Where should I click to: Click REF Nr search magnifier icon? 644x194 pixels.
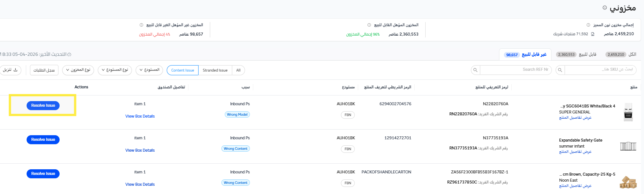click(475, 70)
